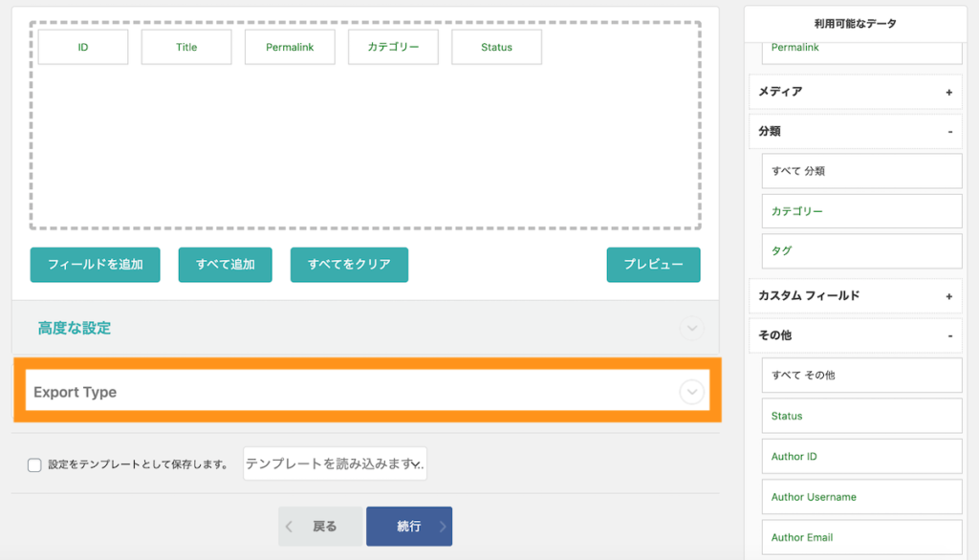Click the 続行 continue button

pos(409,526)
